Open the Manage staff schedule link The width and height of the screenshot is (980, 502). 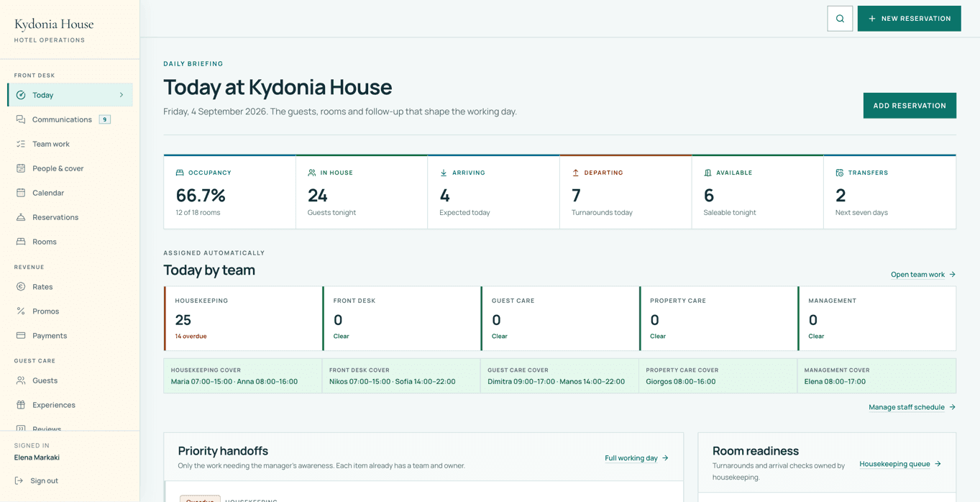tap(912, 407)
